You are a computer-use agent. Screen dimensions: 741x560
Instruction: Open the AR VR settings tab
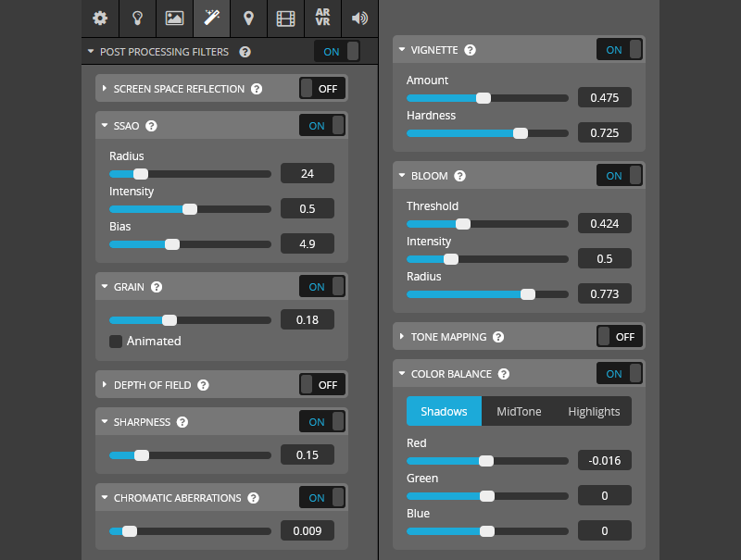pos(322,18)
